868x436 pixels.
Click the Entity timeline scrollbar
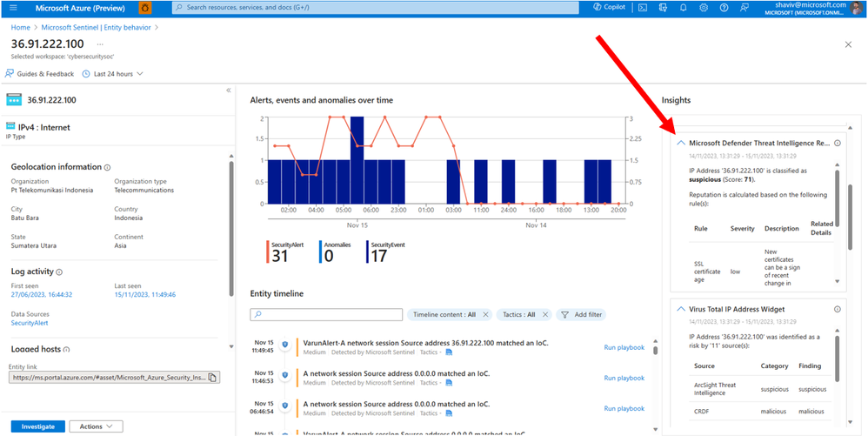click(656, 350)
